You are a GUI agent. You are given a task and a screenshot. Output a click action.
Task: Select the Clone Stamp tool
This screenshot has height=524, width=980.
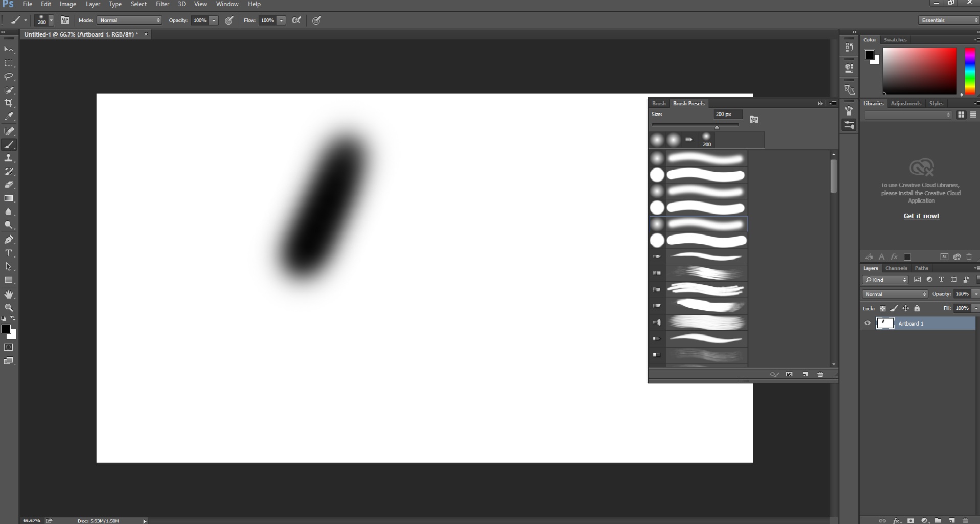pyautogui.click(x=9, y=158)
